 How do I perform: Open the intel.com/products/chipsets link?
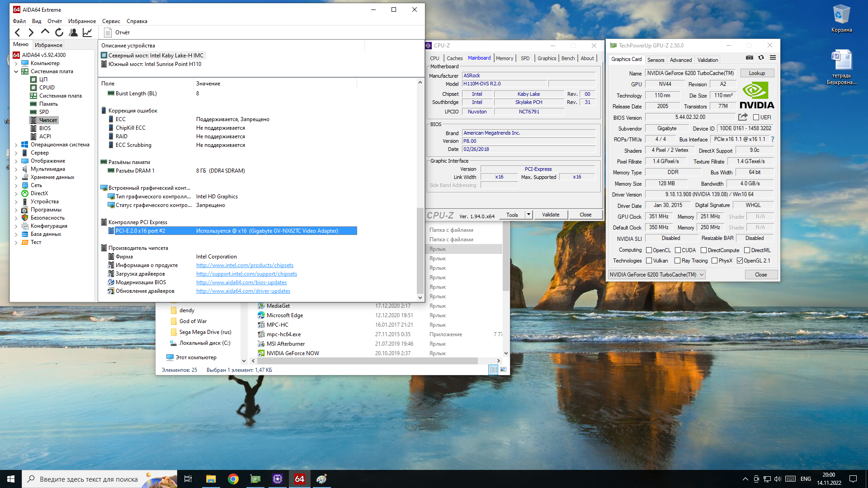coord(245,265)
